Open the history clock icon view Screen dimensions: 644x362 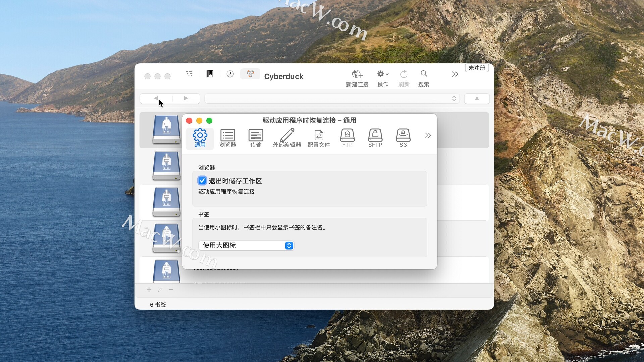[230, 74]
